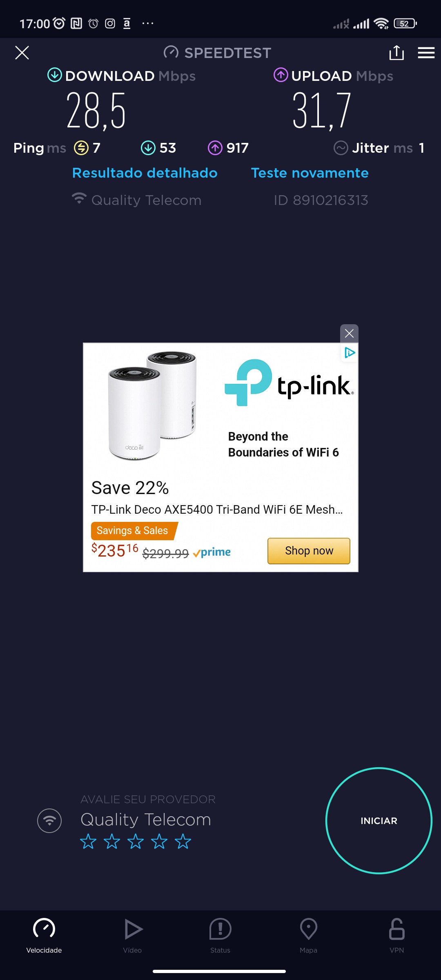This screenshot has height=980, width=441.
Task: Tap the share results icon
Action: coord(396,53)
